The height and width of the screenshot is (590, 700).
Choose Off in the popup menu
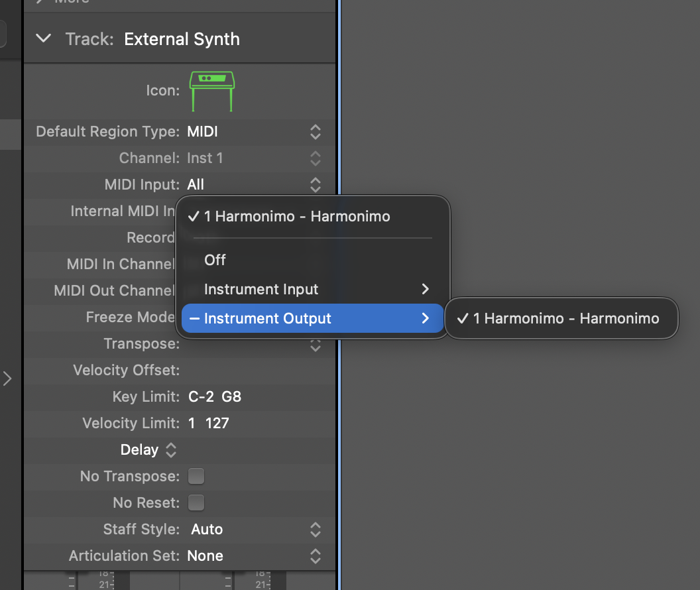click(x=312, y=260)
